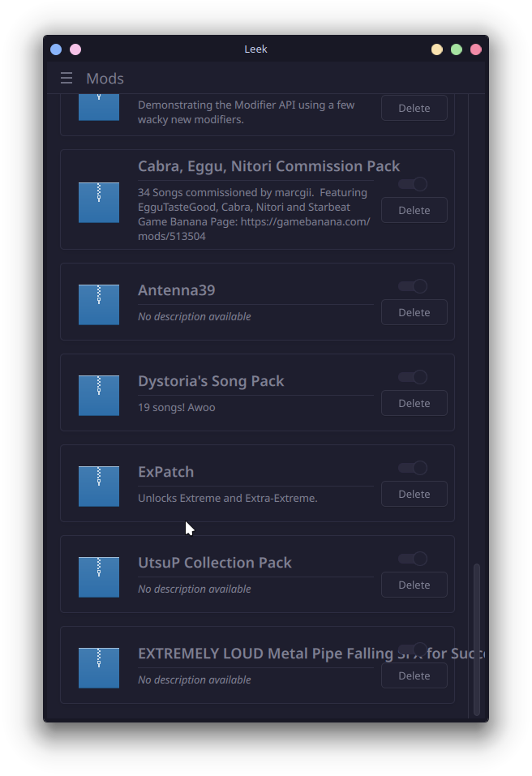Click the pink window control dot
This screenshot has width=532, height=776.
(x=75, y=49)
